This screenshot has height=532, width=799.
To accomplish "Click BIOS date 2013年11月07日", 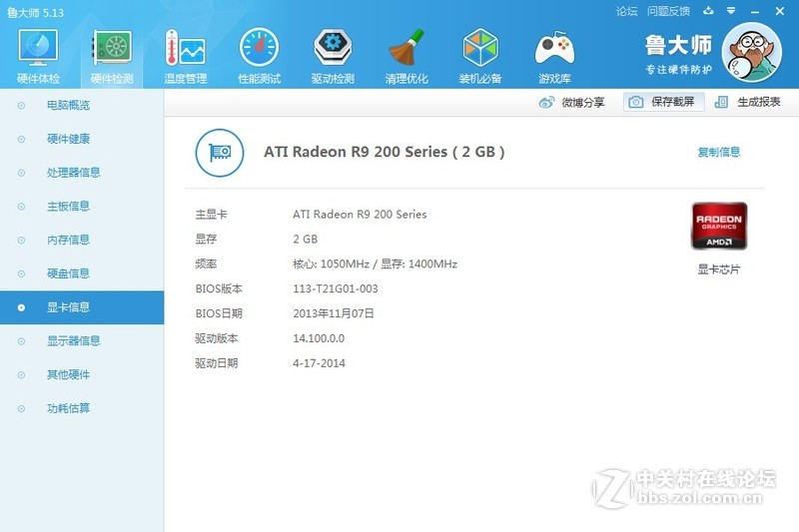I will [334, 313].
